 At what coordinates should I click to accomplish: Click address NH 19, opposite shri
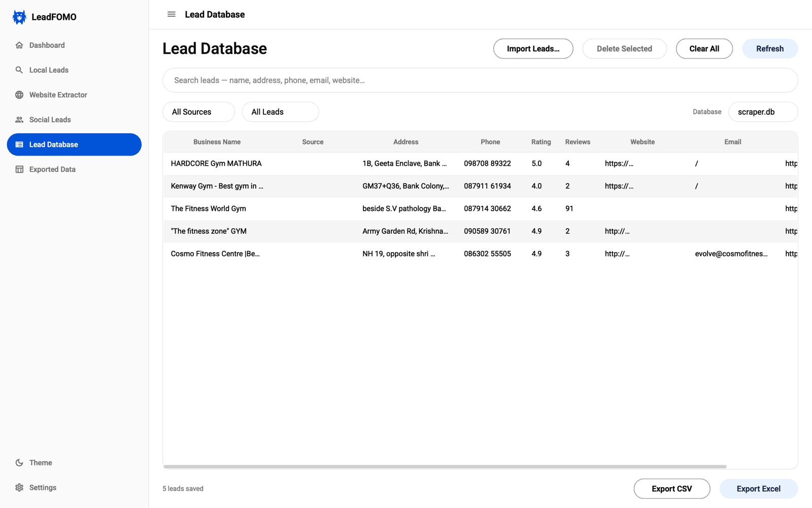pyautogui.click(x=398, y=254)
